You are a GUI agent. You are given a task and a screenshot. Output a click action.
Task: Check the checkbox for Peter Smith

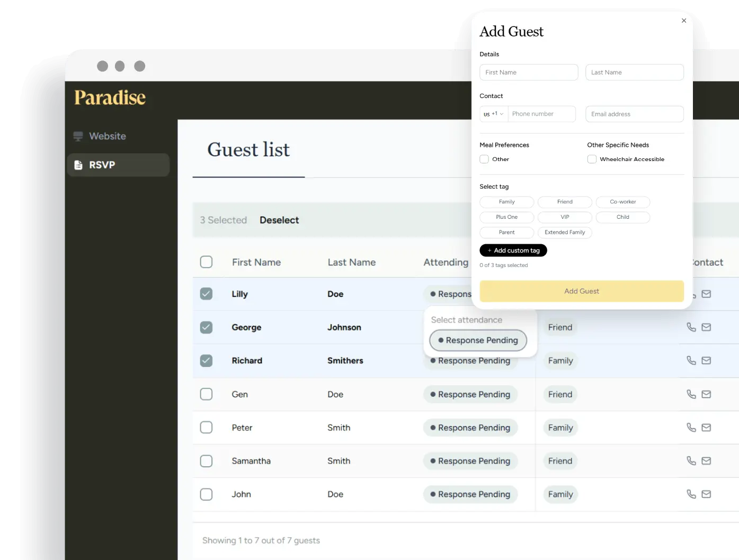pos(206,428)
